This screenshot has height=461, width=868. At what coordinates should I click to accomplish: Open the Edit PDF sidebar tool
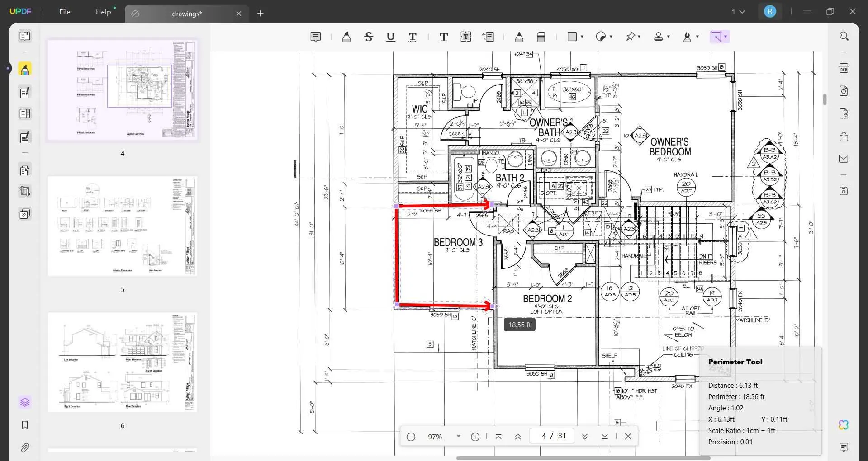25,92
